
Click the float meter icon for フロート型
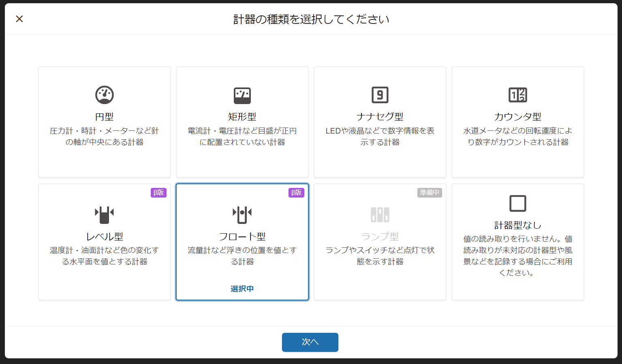point(242,215)
